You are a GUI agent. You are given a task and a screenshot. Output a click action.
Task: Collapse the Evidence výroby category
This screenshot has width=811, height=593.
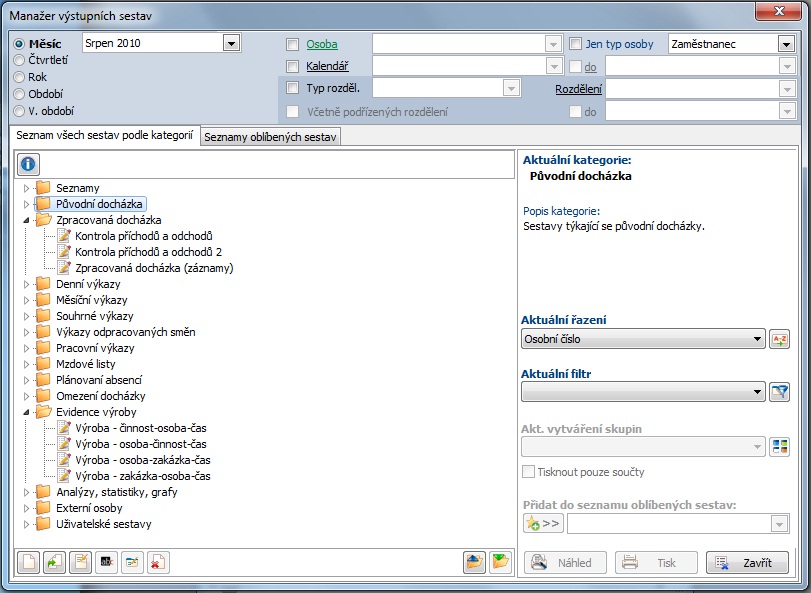(26, 413)
